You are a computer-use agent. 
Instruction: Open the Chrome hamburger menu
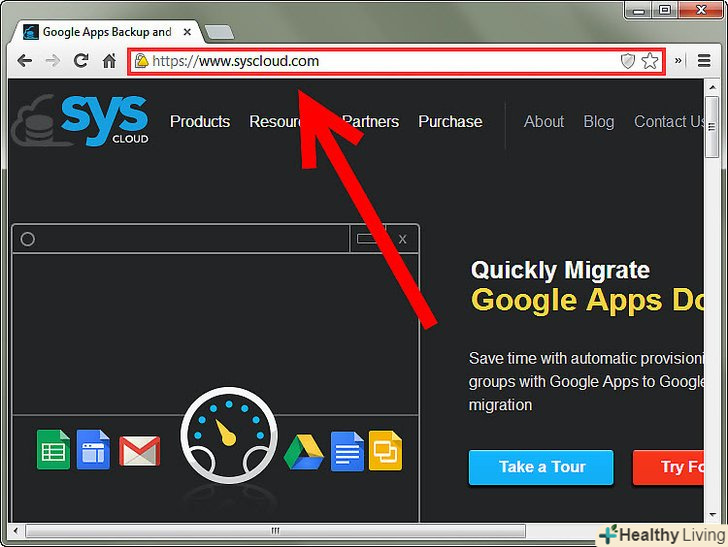point(704,61)
